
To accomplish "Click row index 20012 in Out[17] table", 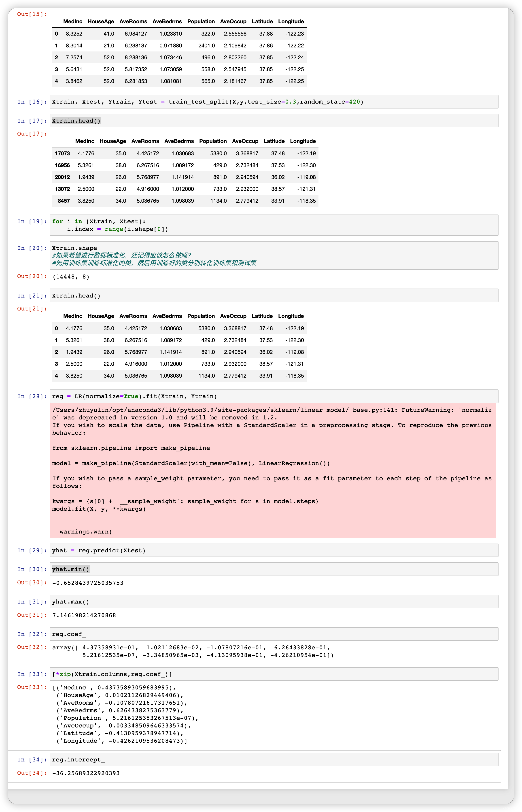I will pyautogui.click(x=62, y=177).
